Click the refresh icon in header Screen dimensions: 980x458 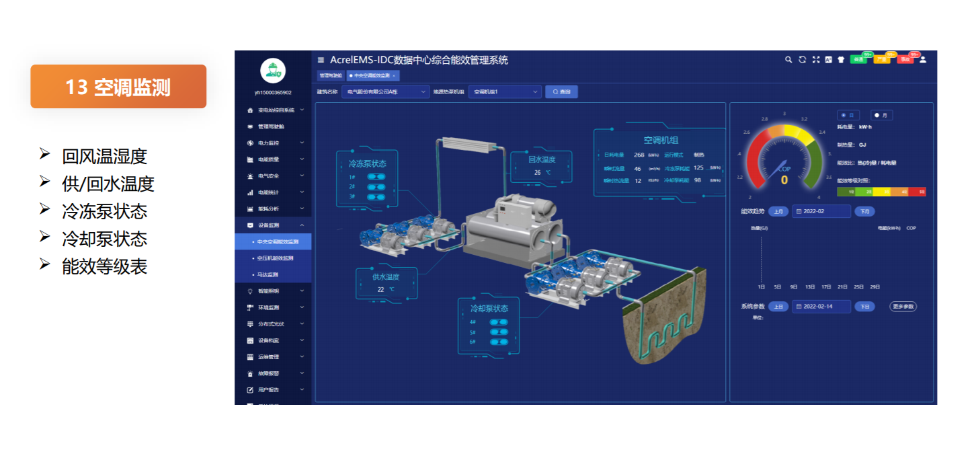click(802, 59)
